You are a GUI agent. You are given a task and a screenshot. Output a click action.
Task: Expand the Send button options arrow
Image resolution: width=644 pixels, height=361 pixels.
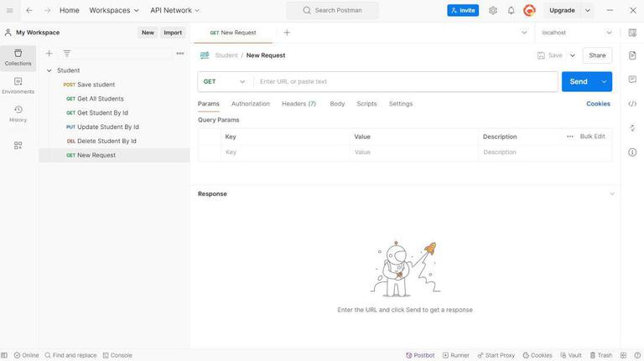click(604, 81)
